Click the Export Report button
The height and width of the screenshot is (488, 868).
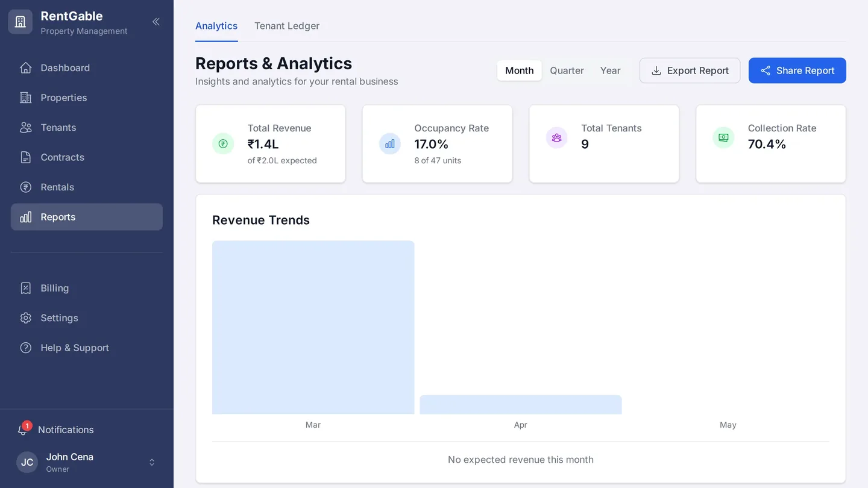pyautogui.click(x=690, y=70)
